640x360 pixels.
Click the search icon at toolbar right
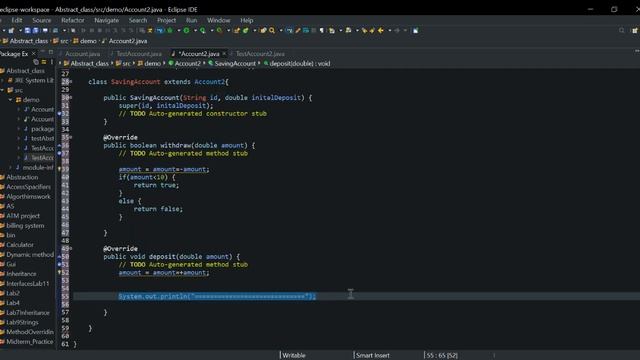click(x=622, y=31)
